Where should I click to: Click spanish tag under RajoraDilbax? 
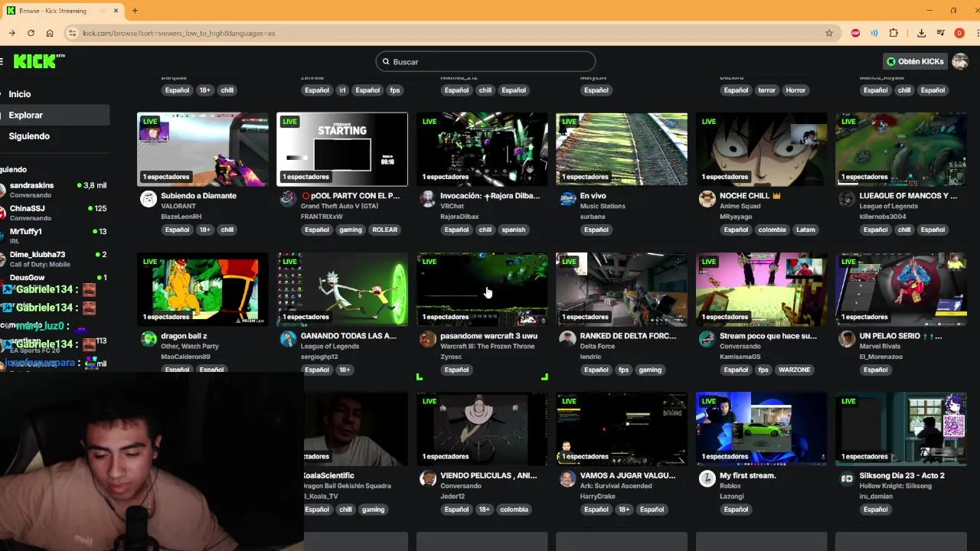click(x=513, y=230)
